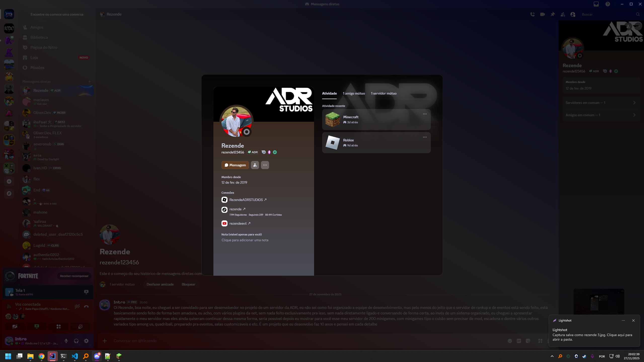
Task: Disconnect from voice channel
Action: [86, 306]
